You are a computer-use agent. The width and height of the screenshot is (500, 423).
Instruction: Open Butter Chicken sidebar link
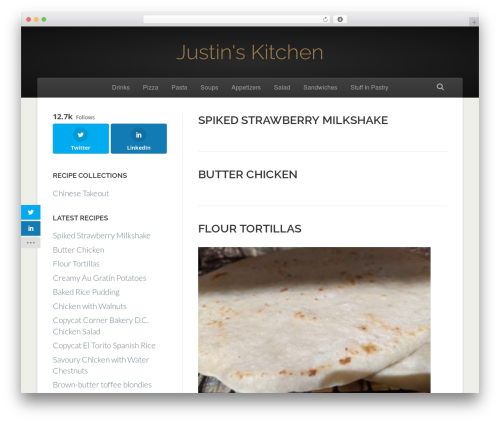click(78, 250)
